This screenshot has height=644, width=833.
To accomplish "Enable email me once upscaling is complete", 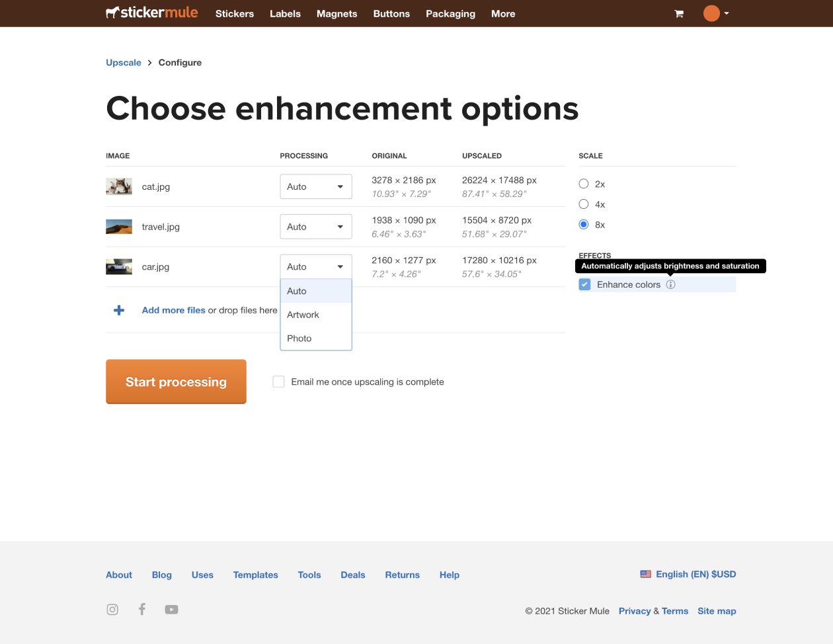I will coord(278,382).
